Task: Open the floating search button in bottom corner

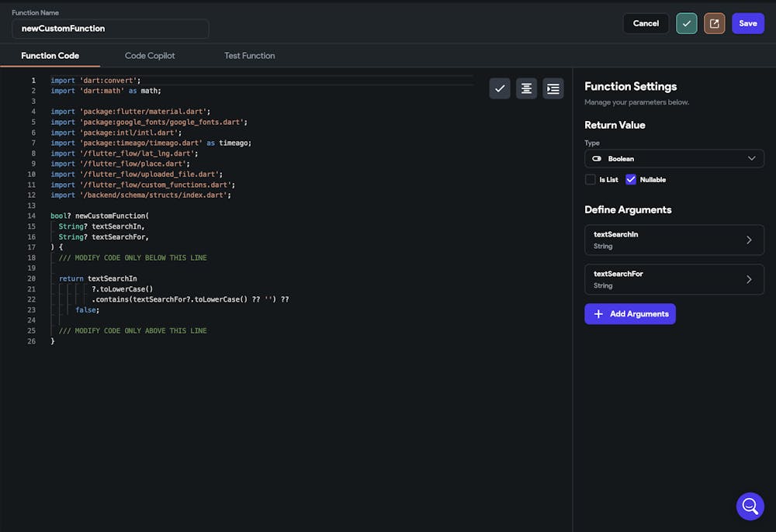Action: pos(750,506)
